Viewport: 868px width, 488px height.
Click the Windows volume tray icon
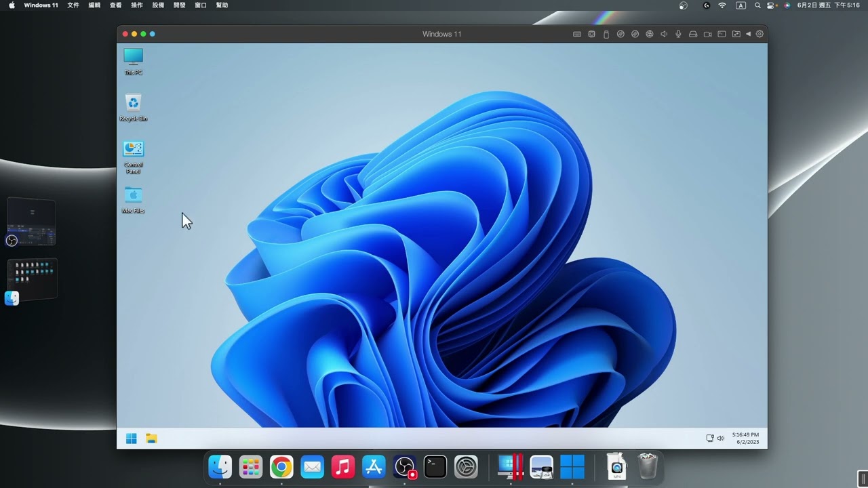[x=720, y=439]
